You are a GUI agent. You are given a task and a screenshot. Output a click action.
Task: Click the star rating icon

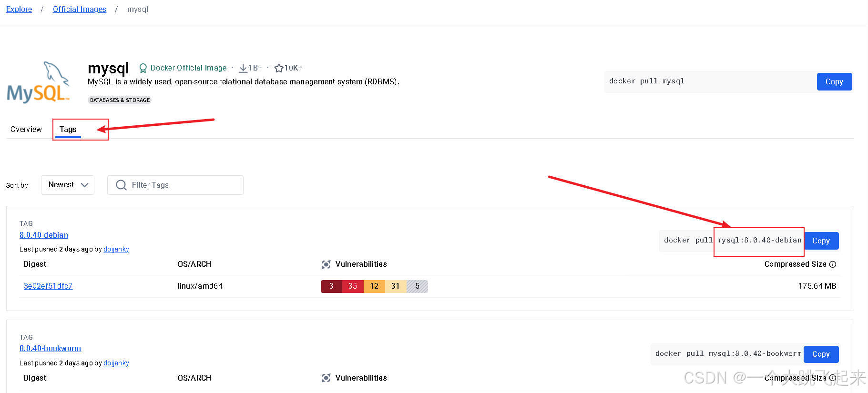coord(279,68)
